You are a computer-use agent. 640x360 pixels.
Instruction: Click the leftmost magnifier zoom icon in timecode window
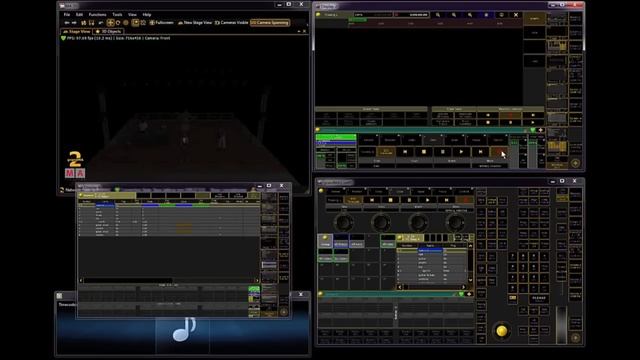[438, 15]
